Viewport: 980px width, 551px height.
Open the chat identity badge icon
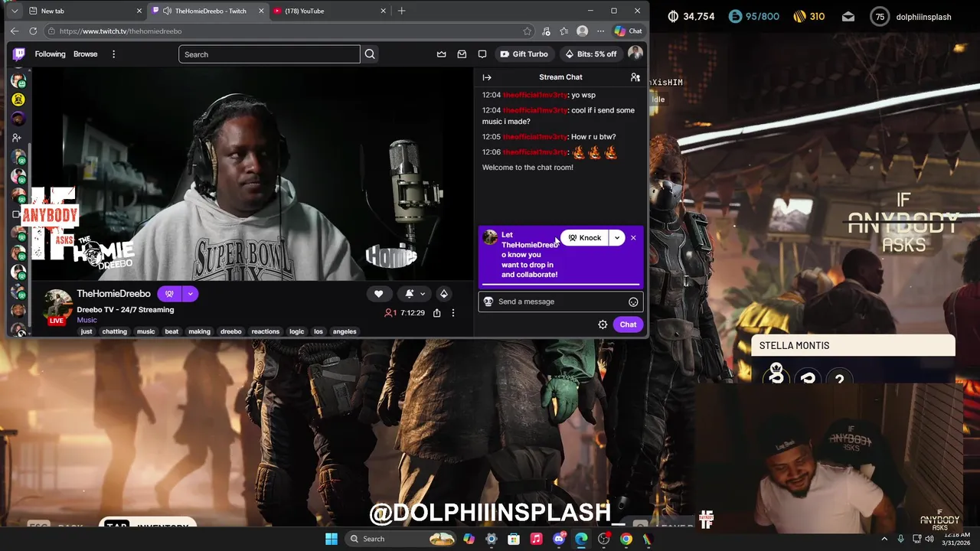[x=488, y=302]
